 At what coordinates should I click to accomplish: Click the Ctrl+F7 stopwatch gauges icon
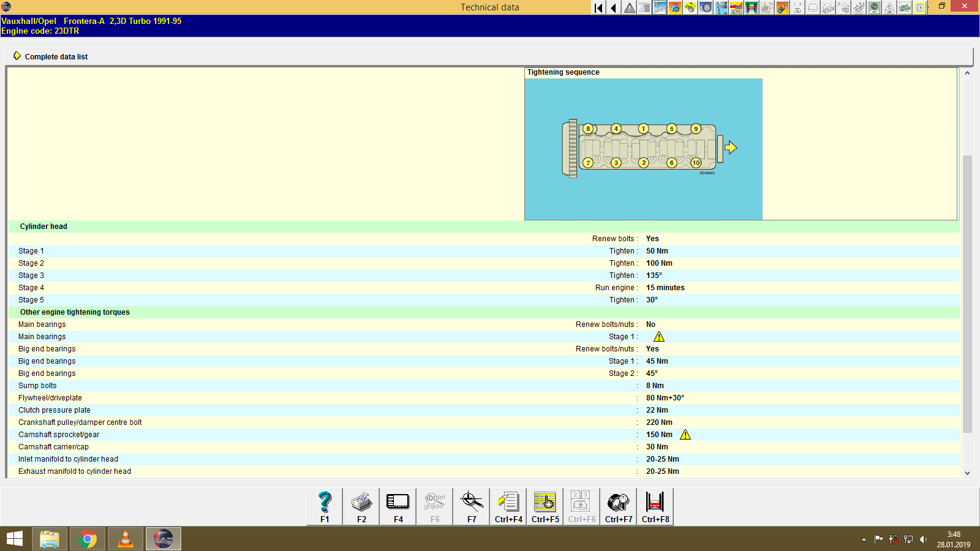618,506
